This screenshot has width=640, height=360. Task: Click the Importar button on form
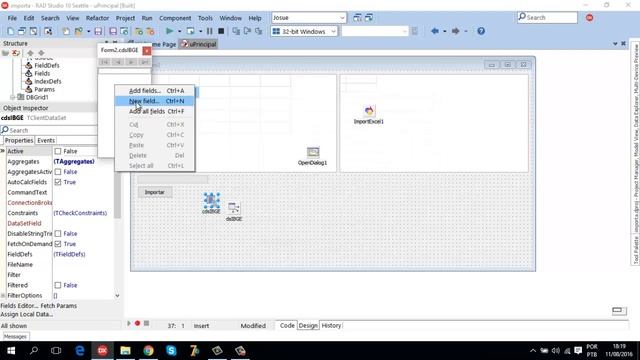click(x=155, y=192)
